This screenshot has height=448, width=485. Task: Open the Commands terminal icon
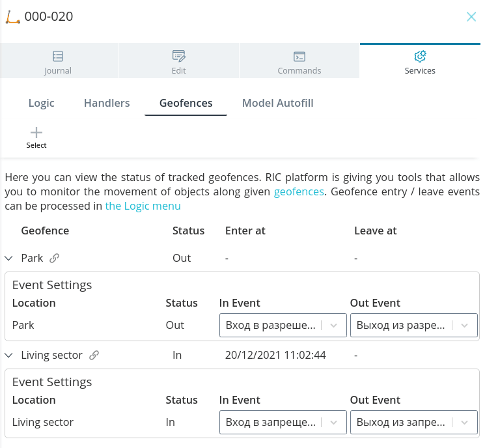299,57
